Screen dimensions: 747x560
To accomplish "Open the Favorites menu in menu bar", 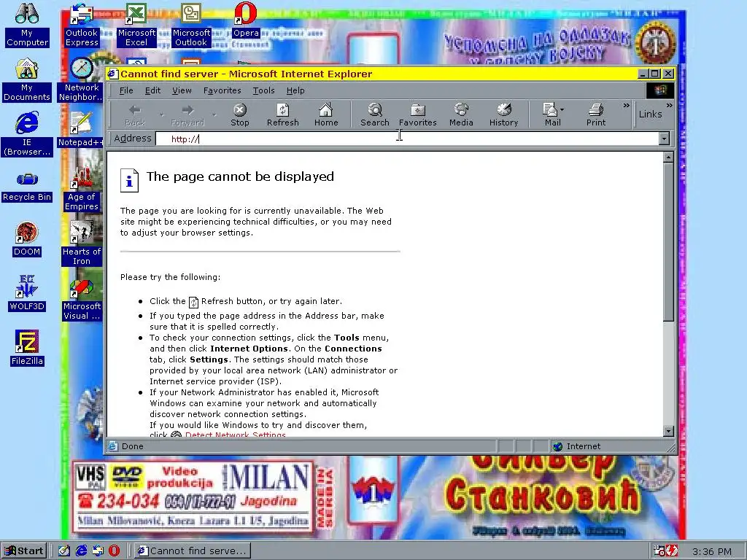I will coord(222,90).
